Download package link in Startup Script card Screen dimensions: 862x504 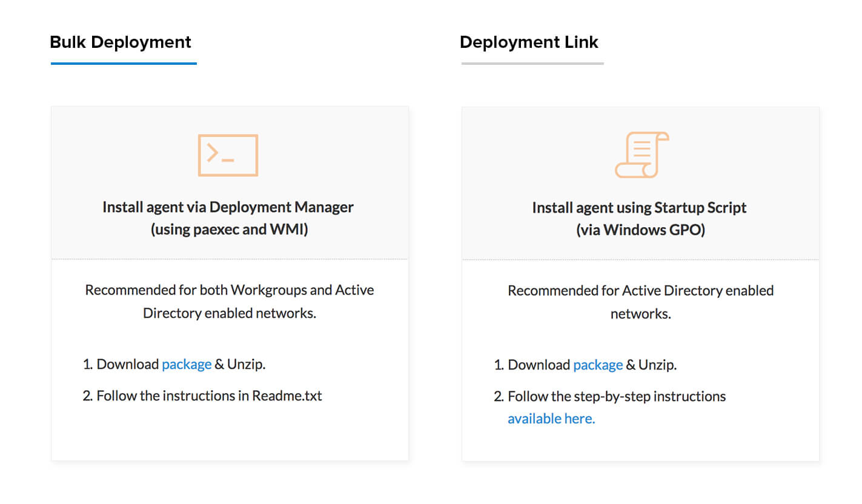[x=598, y=365]
